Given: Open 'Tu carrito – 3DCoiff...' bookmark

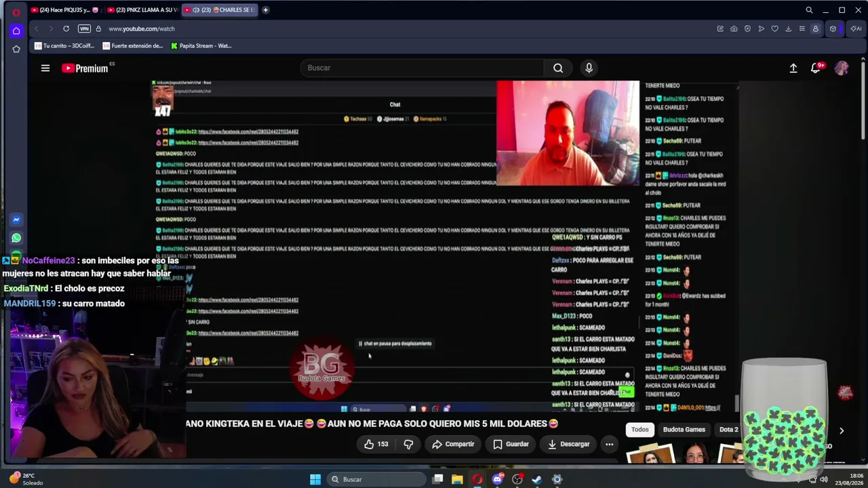Looking at the screenshot, I should [x=64, y=46].
